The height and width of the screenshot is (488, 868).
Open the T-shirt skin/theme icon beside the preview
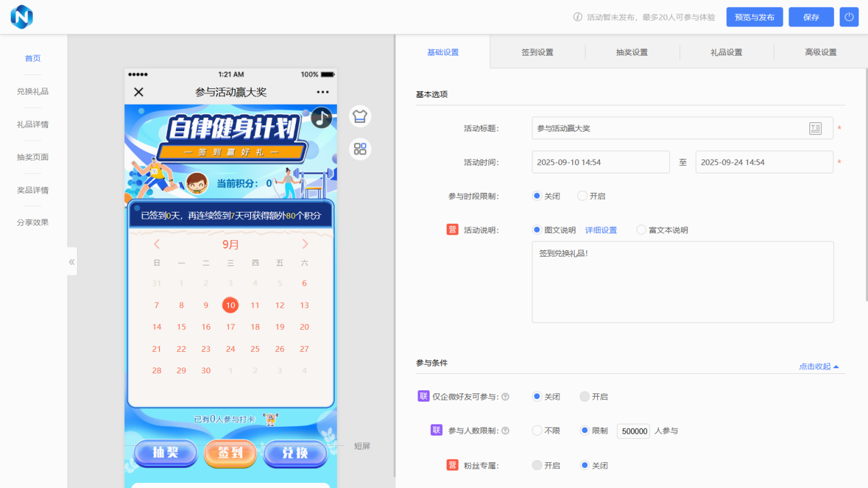360,116
